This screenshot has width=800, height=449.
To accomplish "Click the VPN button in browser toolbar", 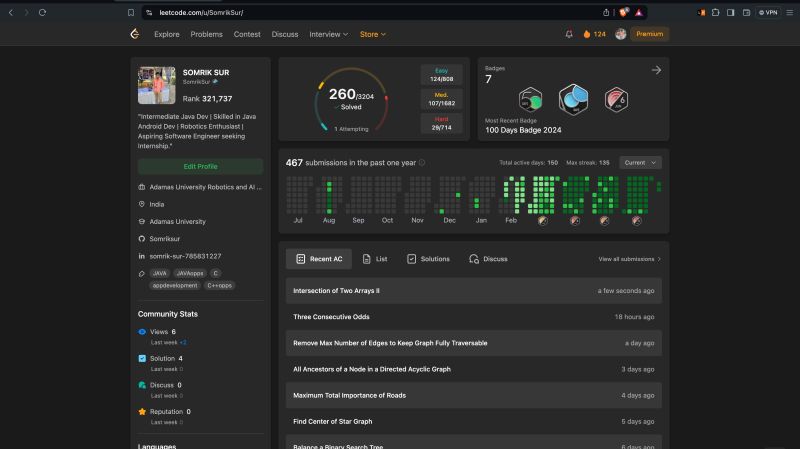I will point(768,12).
